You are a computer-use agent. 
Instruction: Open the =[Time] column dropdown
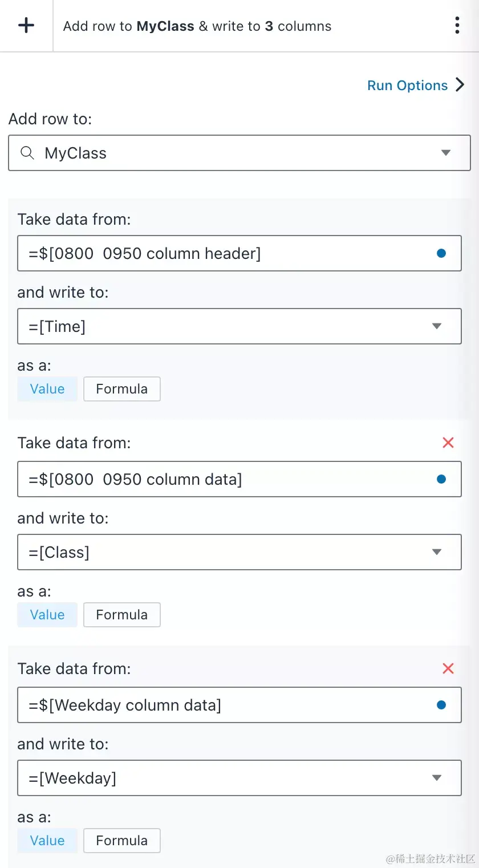click(437, 326)
